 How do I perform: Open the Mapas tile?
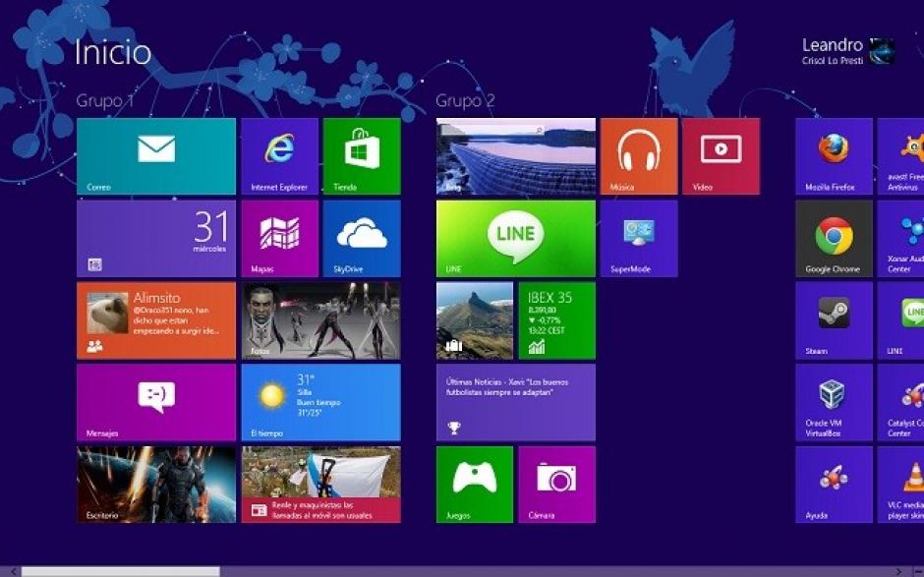pyautogui.click(x=278, y=238)
